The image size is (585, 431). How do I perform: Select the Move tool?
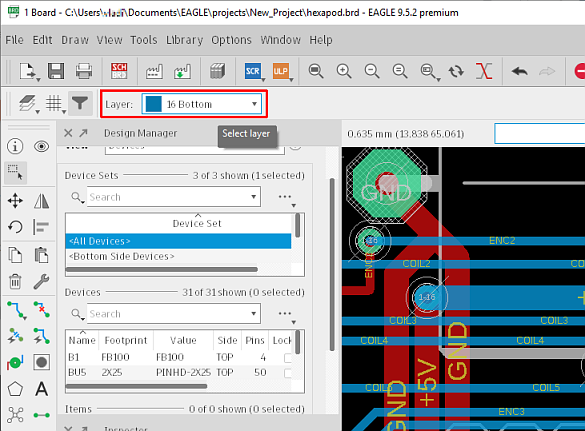[x=15, y=201]
